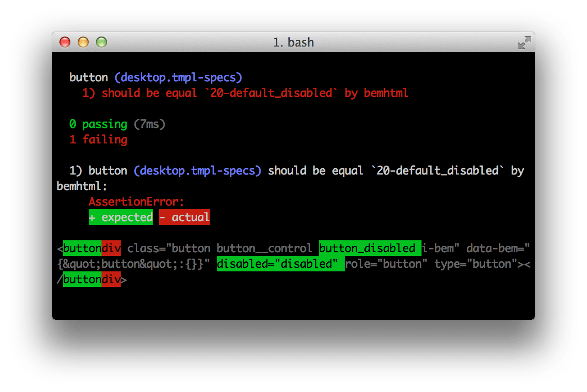Click the '1 failing' result text
The width and height of the screenshot is (587, 392).
tap(98, 140)
